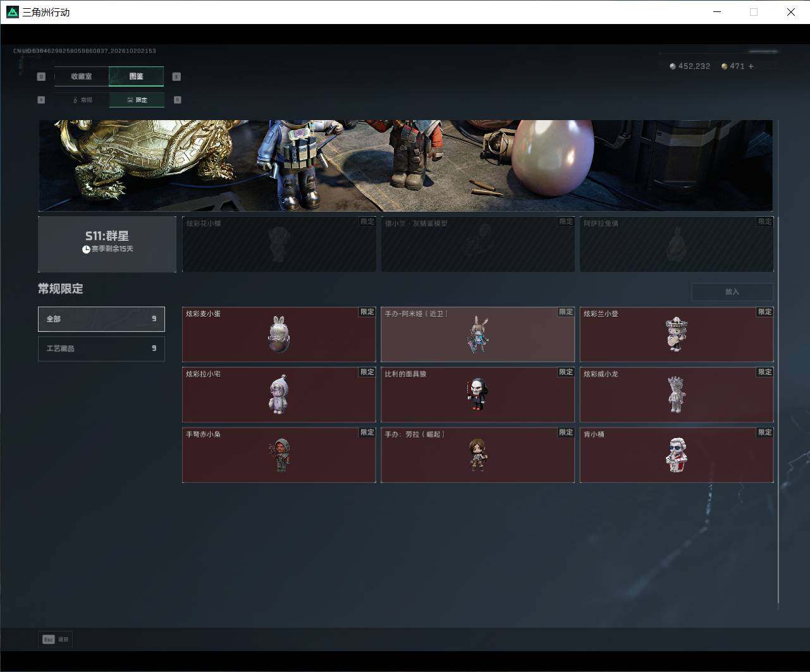Select the 炫彩兰小登 figurine card

point(677,334)
